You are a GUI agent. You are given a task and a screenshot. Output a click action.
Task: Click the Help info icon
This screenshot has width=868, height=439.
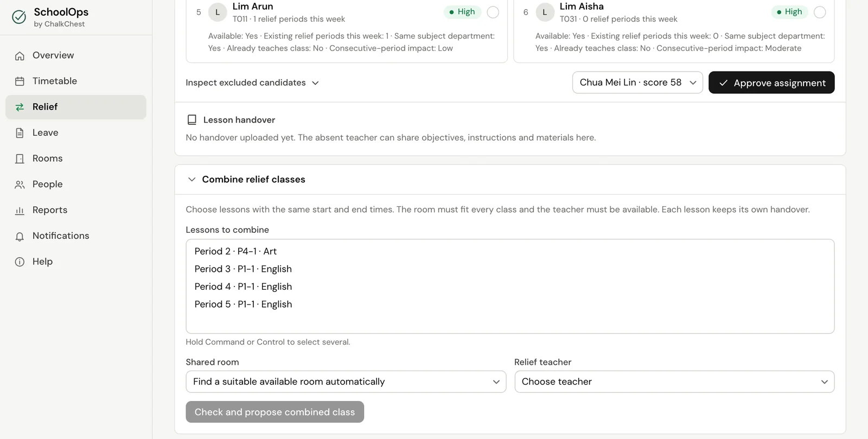coord(20,262)
